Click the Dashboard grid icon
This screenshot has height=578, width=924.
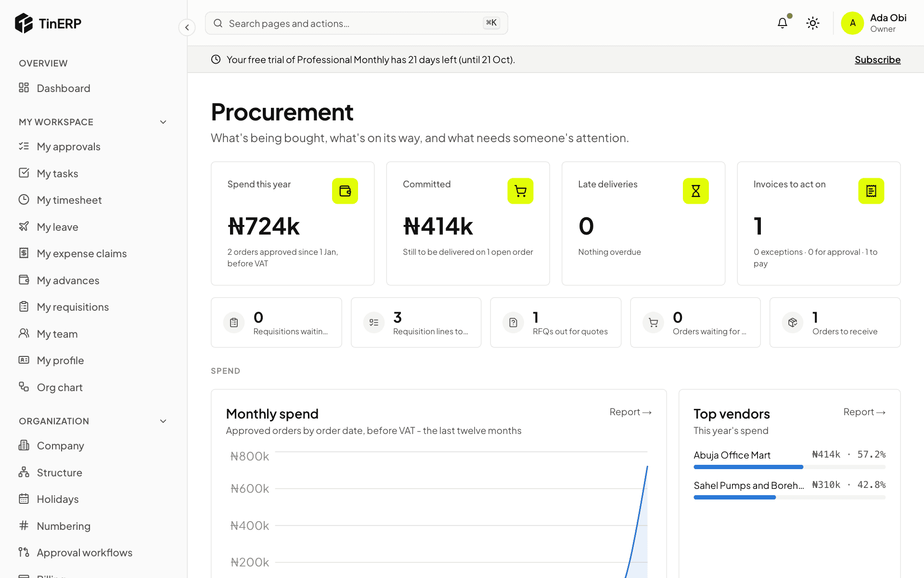pos(24,88)
